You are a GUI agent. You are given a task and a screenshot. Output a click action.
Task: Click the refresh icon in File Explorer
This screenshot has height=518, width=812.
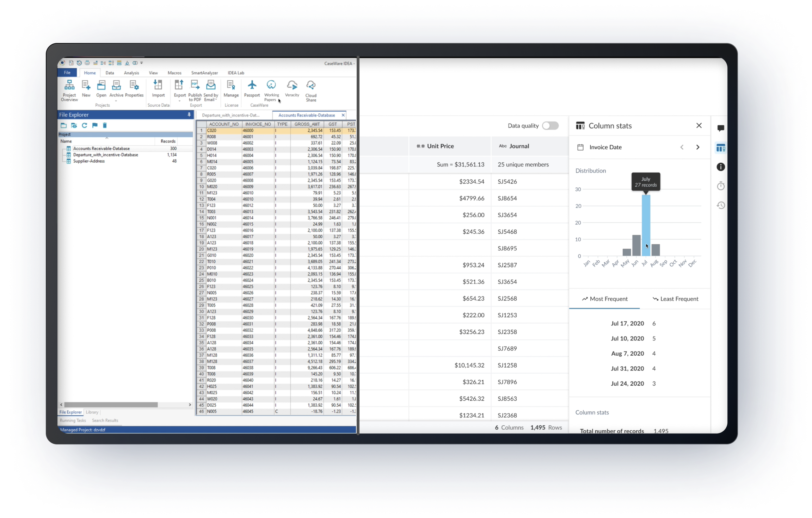pos(84,125)
